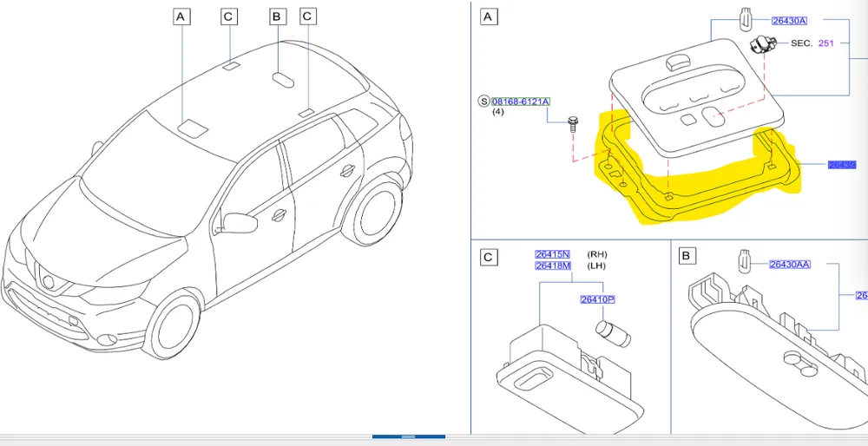Screen dimensions: 868x446
Task: Click the 26410P bulb part number
Action: point(598,299)
